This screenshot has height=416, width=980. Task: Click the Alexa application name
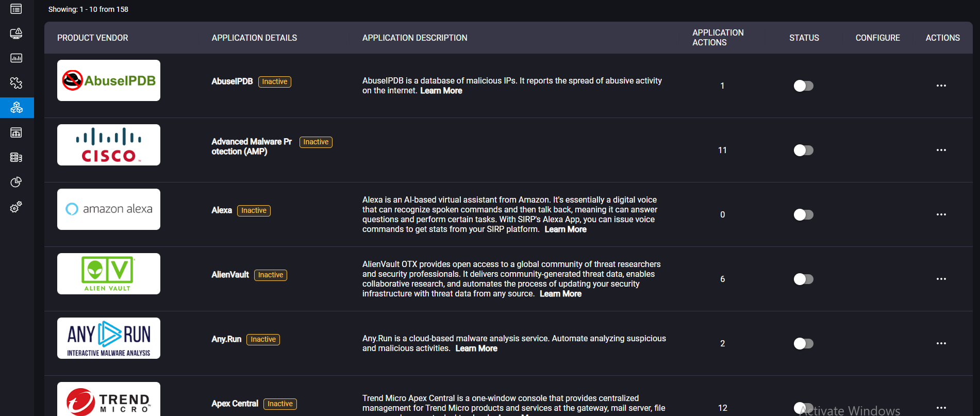tap(222, 210)
